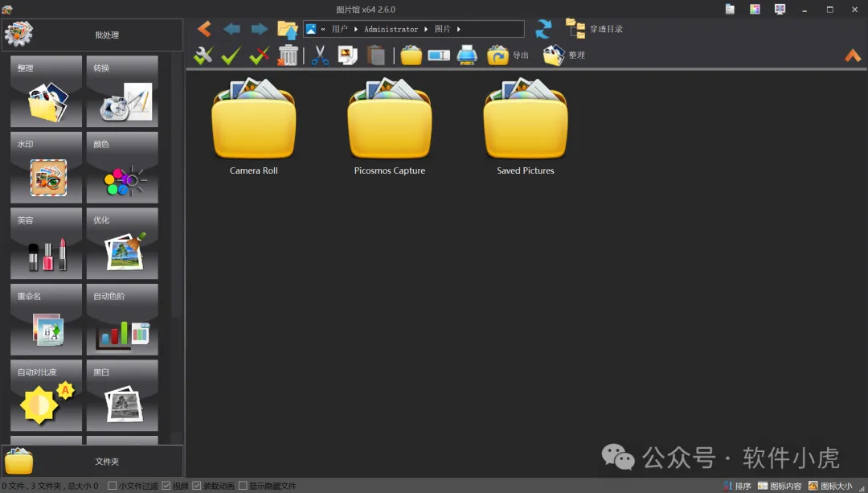The image size is (868, 493).
Task: Deselect using the checkmark with red X
Action: tap(259, 55)
